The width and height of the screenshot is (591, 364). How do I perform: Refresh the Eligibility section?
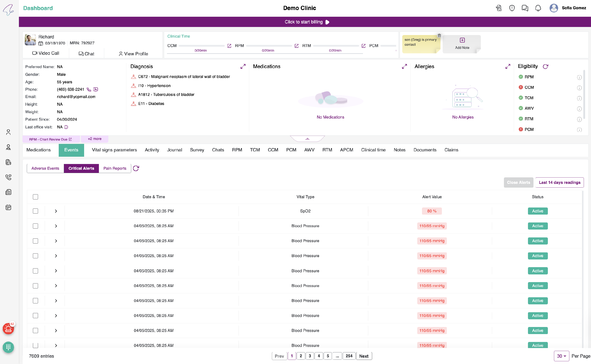click(545, 67)
